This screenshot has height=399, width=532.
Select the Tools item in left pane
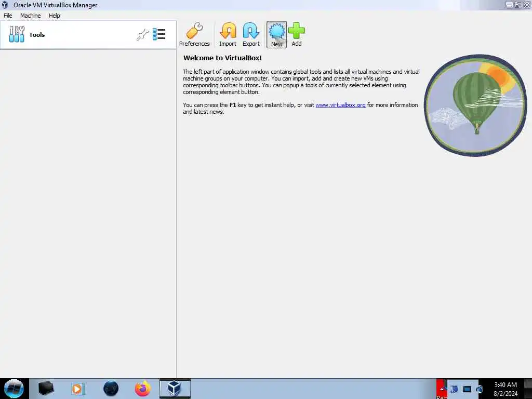coord(88,35)
